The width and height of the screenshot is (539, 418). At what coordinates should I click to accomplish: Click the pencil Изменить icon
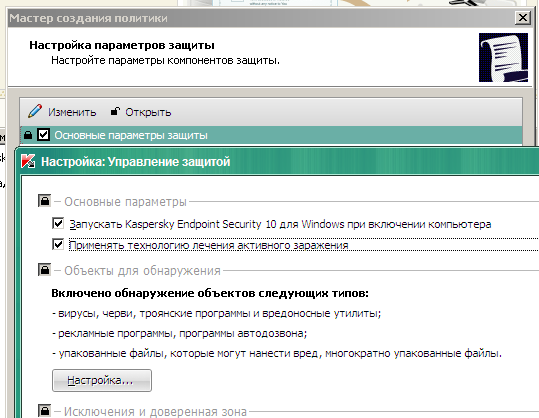click(35, 111)
